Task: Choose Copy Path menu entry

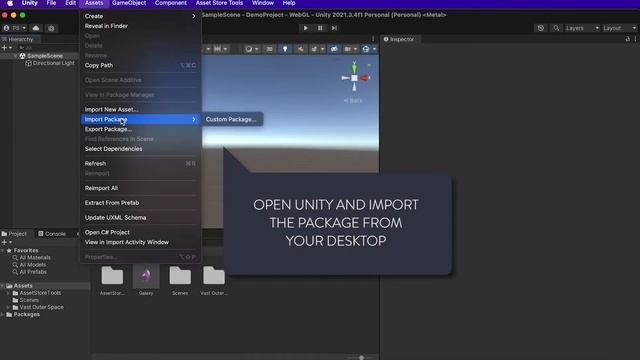Action: click(x=140, y=65)
